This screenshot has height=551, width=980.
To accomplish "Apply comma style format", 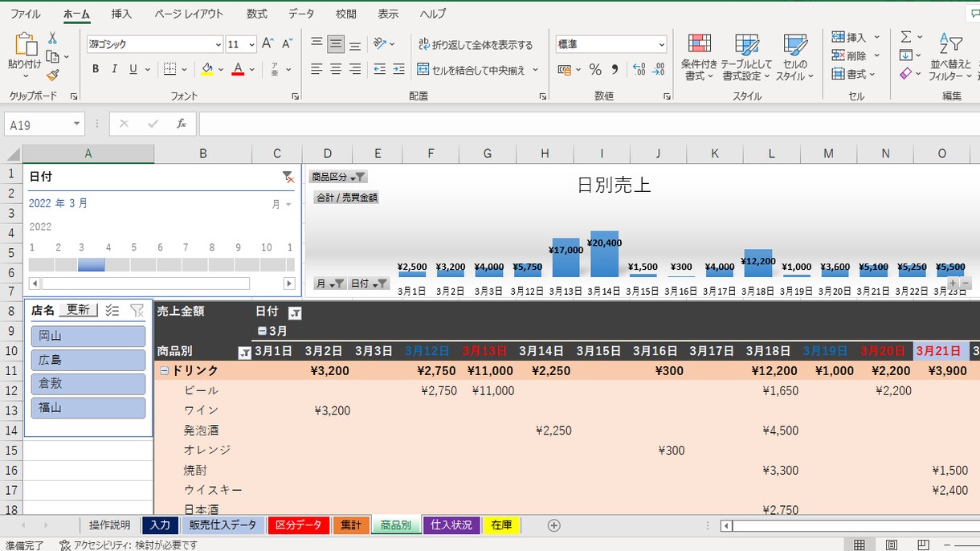I will (615, 70).
